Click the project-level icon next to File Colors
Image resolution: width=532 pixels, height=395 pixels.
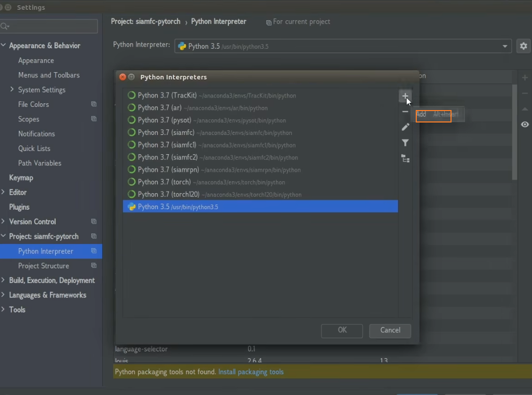94,104
